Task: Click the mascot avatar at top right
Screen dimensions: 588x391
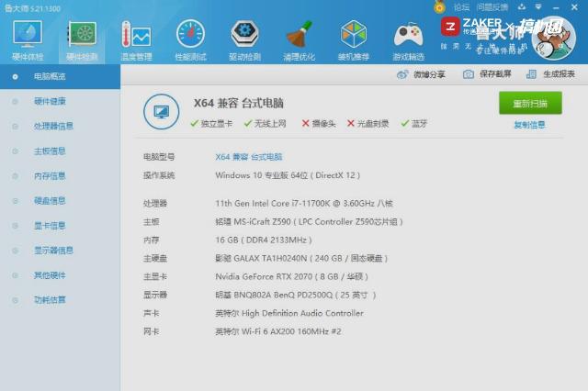Action: tap(553, 39)
